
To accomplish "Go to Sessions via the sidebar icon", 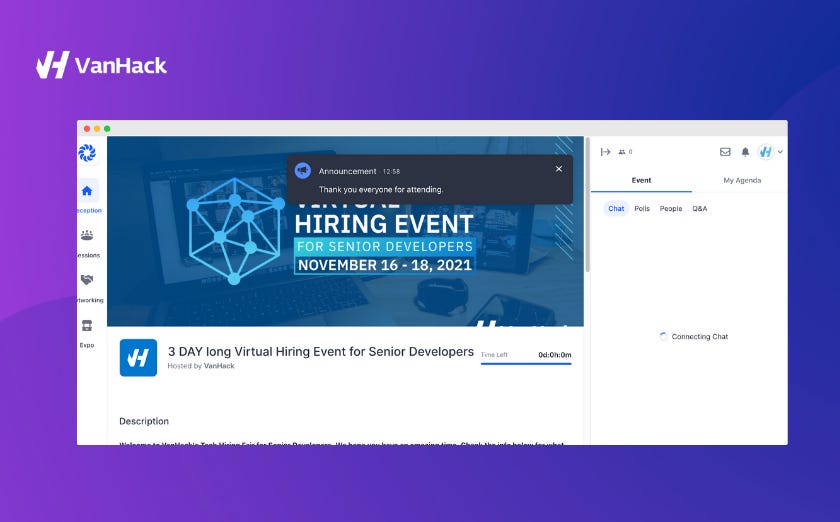I will 87,235.
